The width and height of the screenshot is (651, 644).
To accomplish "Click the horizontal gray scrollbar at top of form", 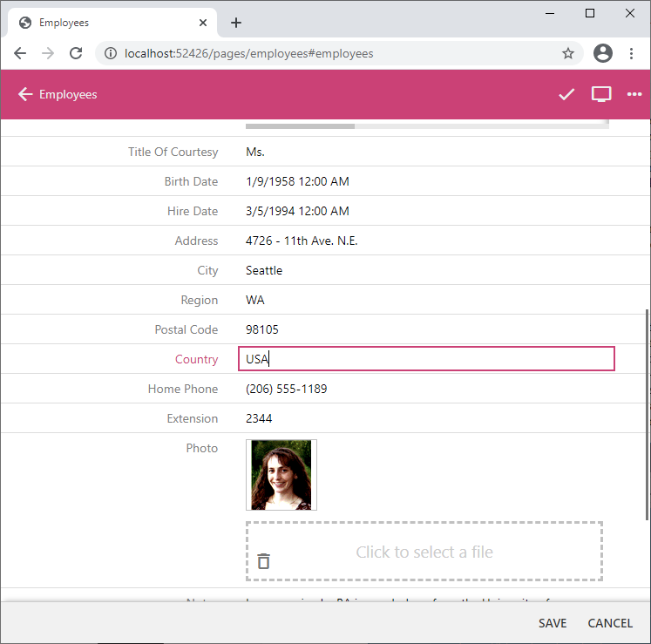I will click(300, 125).
